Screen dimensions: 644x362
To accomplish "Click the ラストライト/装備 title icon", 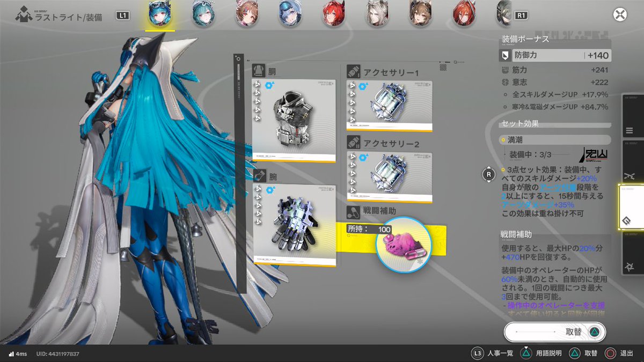I will [24, 15].
